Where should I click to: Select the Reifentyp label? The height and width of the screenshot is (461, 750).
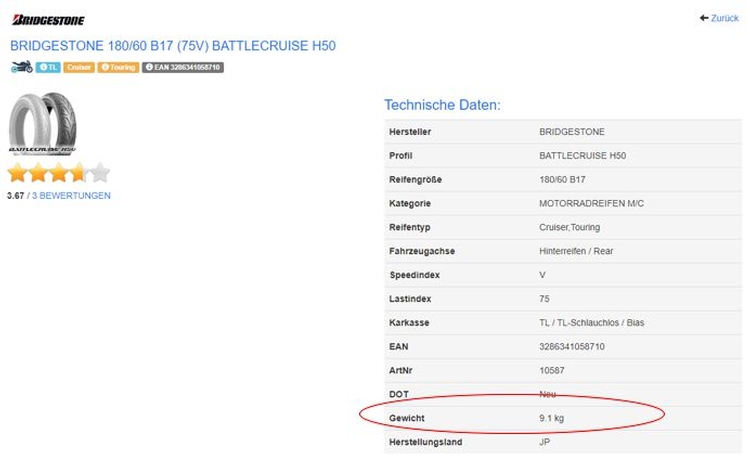(x=409, y=228)
